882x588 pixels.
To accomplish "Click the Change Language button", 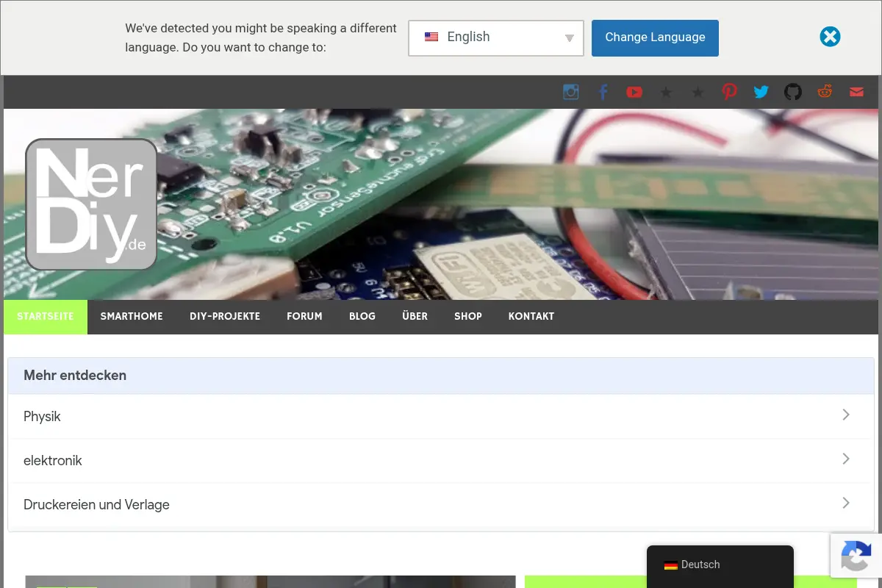I will tap(655, 38).
